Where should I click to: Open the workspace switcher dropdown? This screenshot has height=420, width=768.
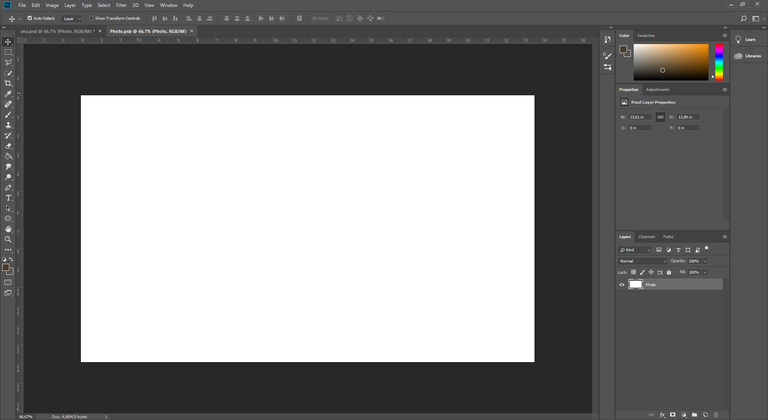[x=757, y=19]
